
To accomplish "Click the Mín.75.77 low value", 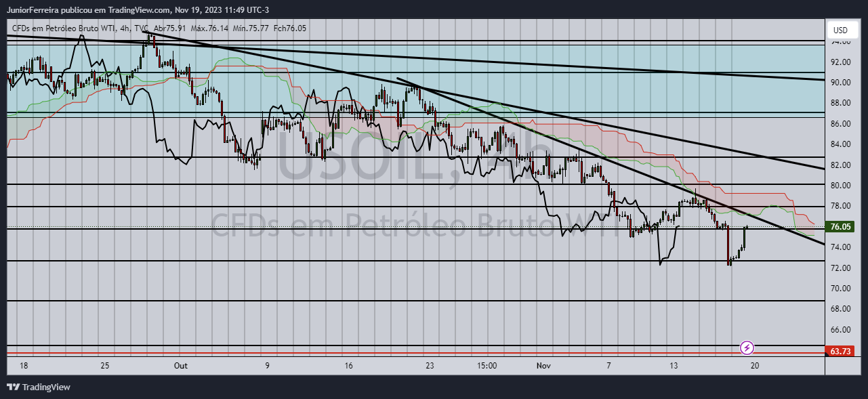I will [x=249, y=28].
